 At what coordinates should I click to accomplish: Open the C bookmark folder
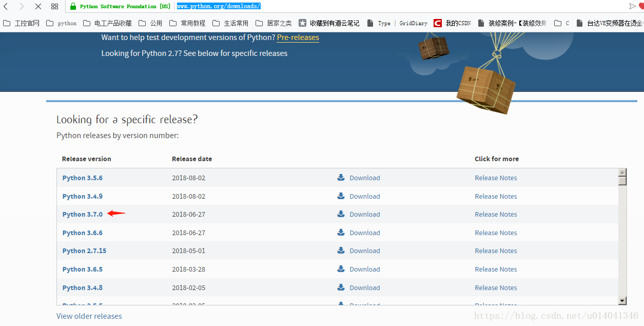(562, 23)
